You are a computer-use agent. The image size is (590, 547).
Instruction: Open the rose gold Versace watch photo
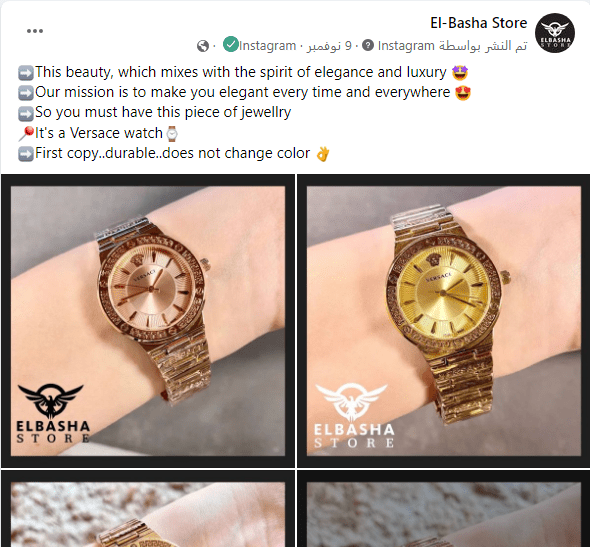[148, 321]
